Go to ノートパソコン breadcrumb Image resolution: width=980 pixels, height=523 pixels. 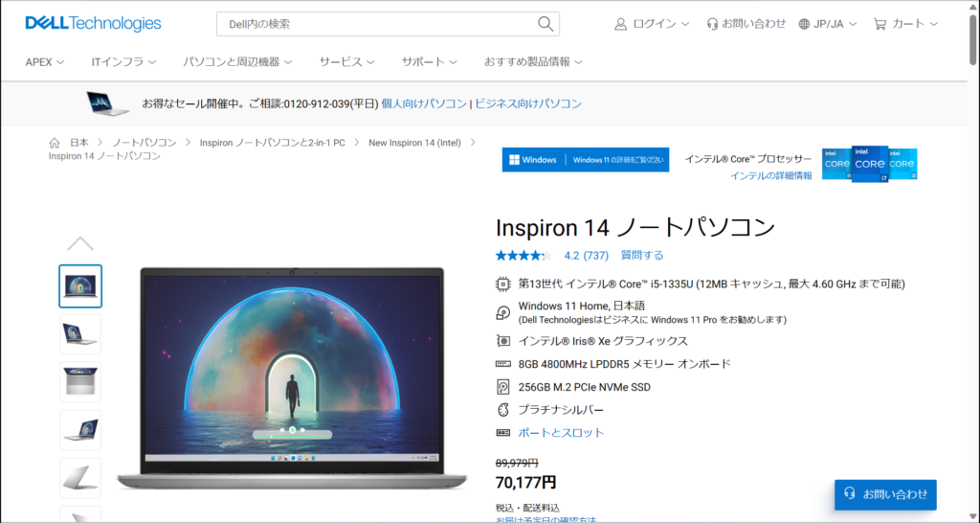145,143
